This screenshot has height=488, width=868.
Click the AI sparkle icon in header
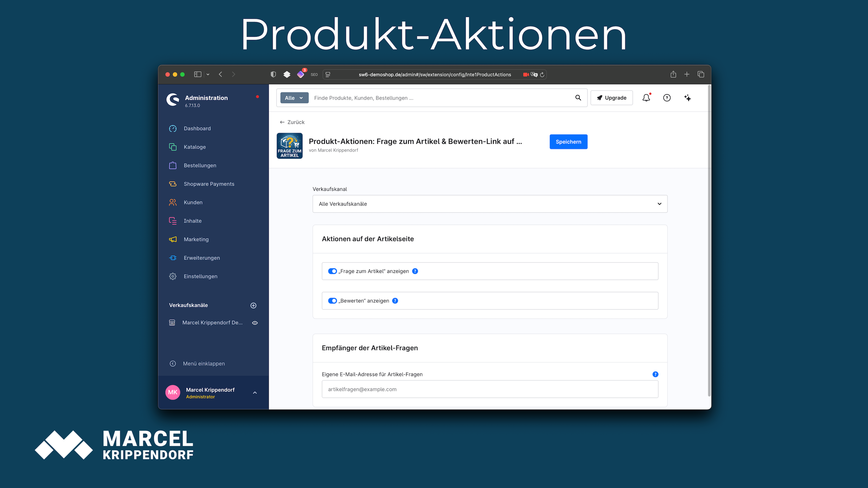click(688, 98)
